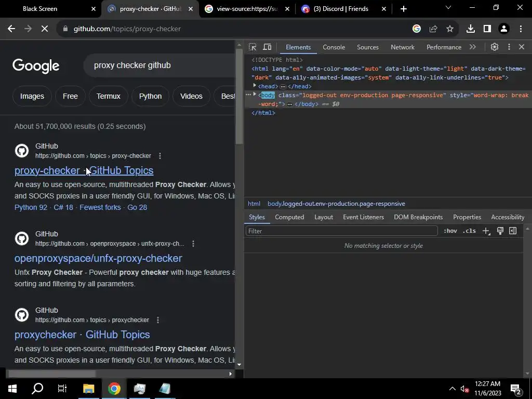Select the Images filter chip
Image resolution: width=532 pixels, height=399 pixels.
coord(32,96)
